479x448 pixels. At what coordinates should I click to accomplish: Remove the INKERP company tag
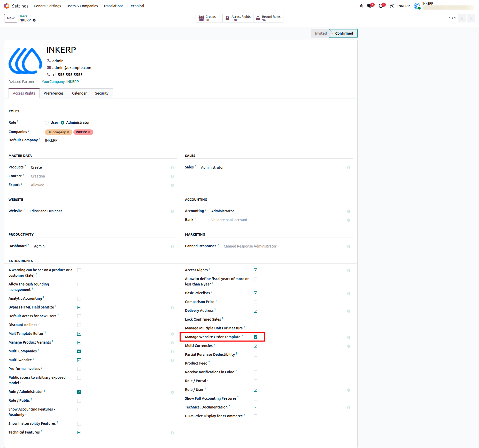[x=89, y=132]
